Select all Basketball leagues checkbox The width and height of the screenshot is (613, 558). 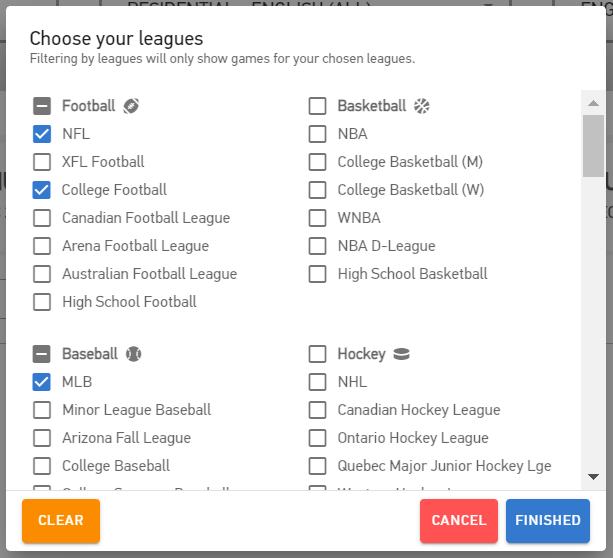317,106
